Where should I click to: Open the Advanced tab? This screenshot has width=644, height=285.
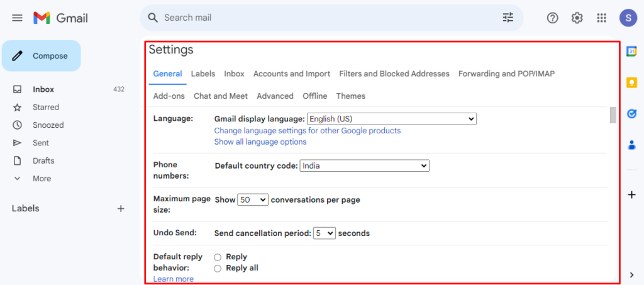[x=275, y=96]
